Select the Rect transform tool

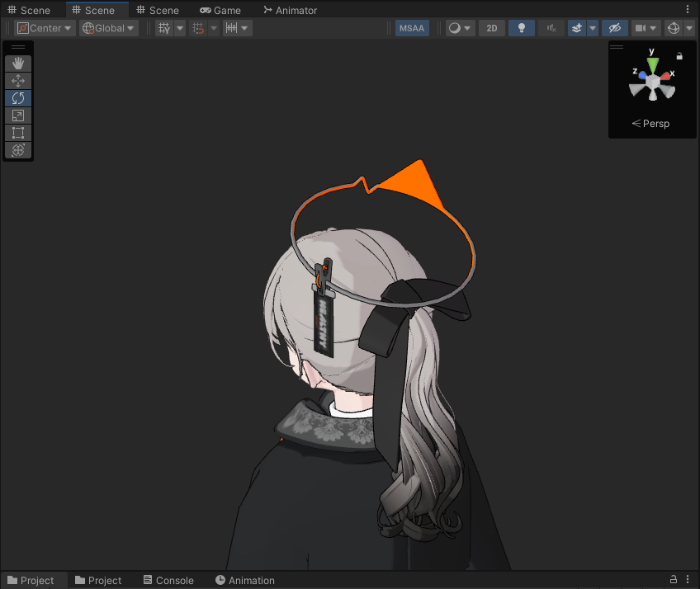coord(18,133)
